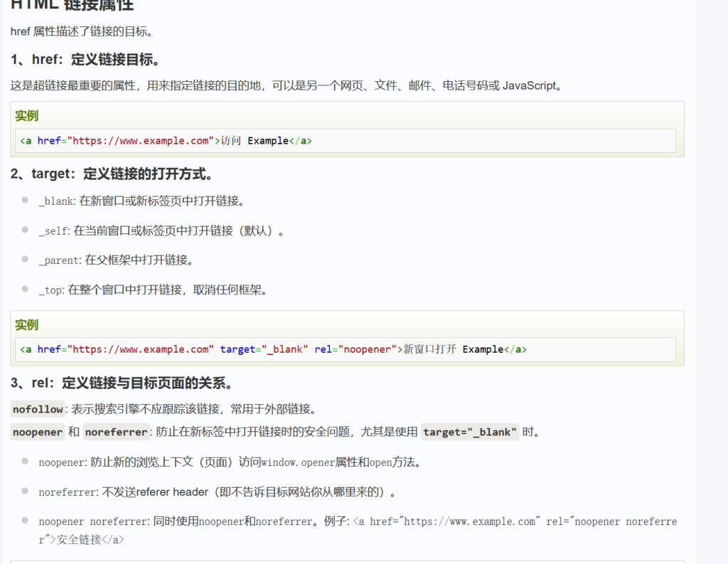Click the highlighted "noopener" code tag
728x564 pixels.
38,432
